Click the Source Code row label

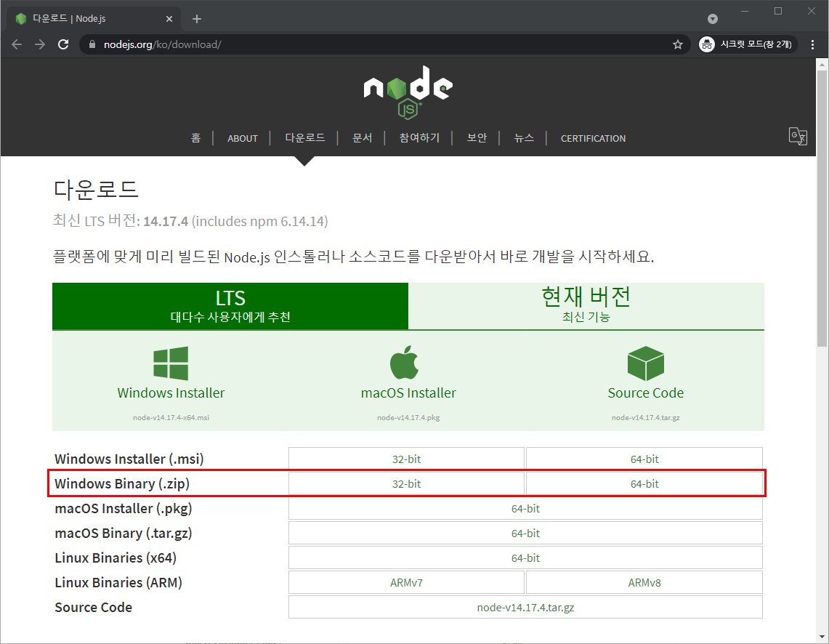[94, 608]
